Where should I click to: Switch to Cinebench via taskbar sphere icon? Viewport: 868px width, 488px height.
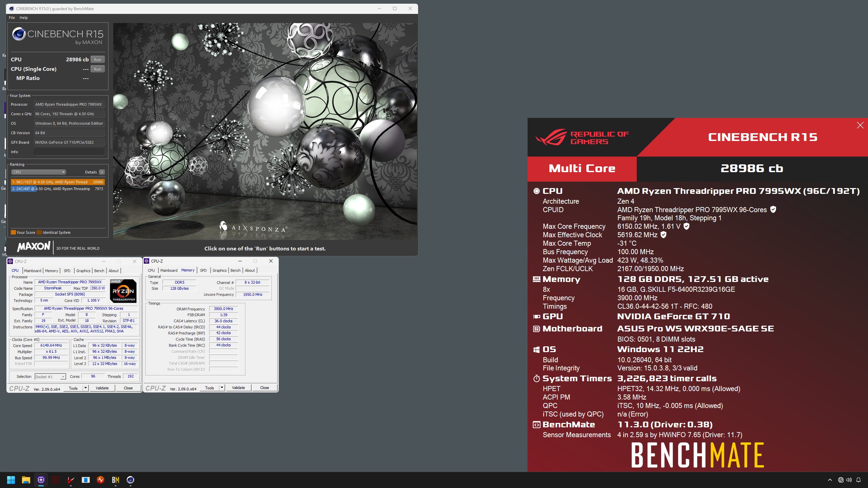click(130, 480)
